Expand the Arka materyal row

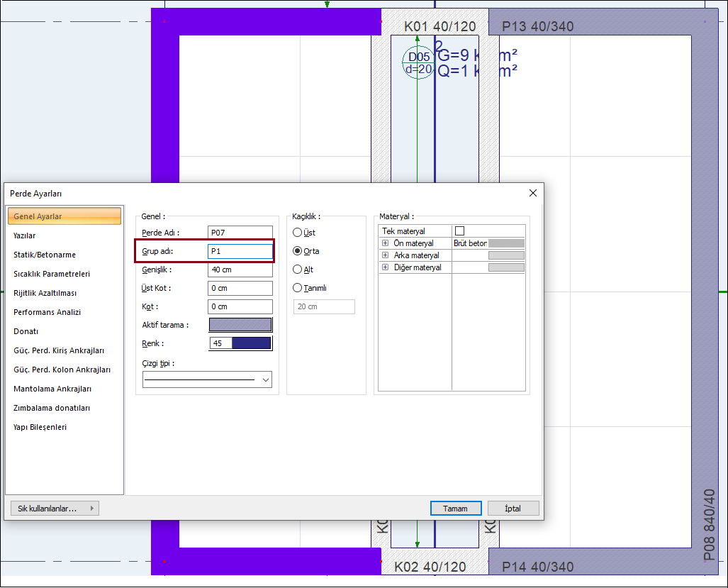[386, 255]
